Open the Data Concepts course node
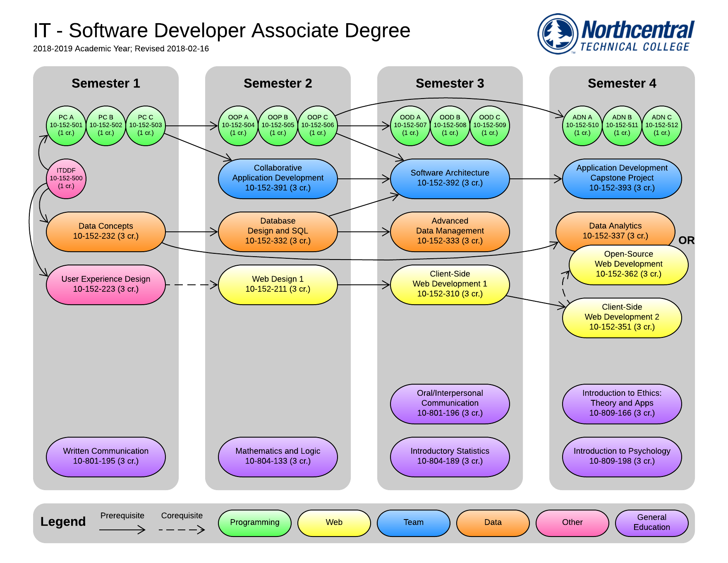728x563 pixels. (x=106, y=231)
